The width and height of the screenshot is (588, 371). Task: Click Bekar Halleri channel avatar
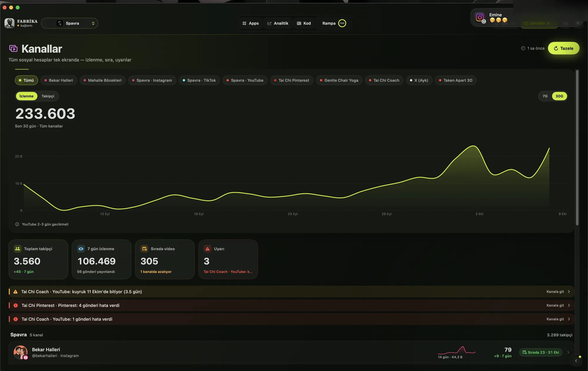coord(20,352)
